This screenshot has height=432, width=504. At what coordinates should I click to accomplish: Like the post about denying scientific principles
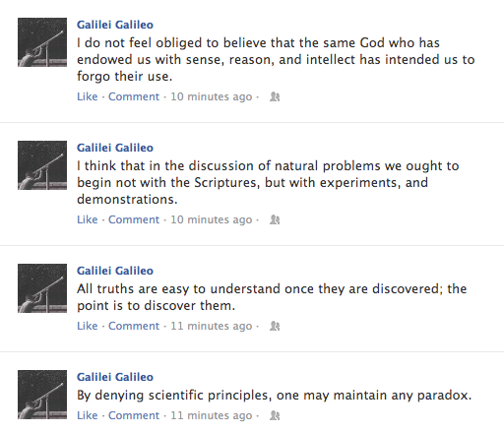pos(88,415)
